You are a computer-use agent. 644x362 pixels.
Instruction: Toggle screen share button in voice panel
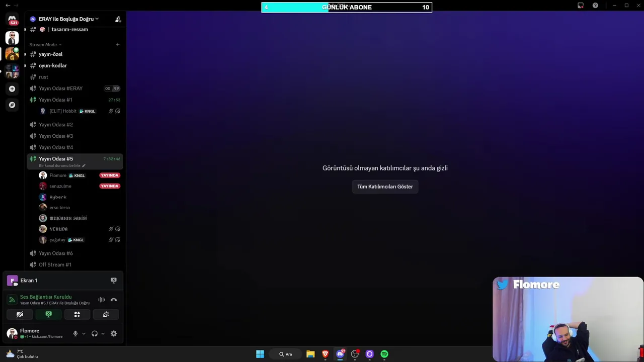point(48,314)
